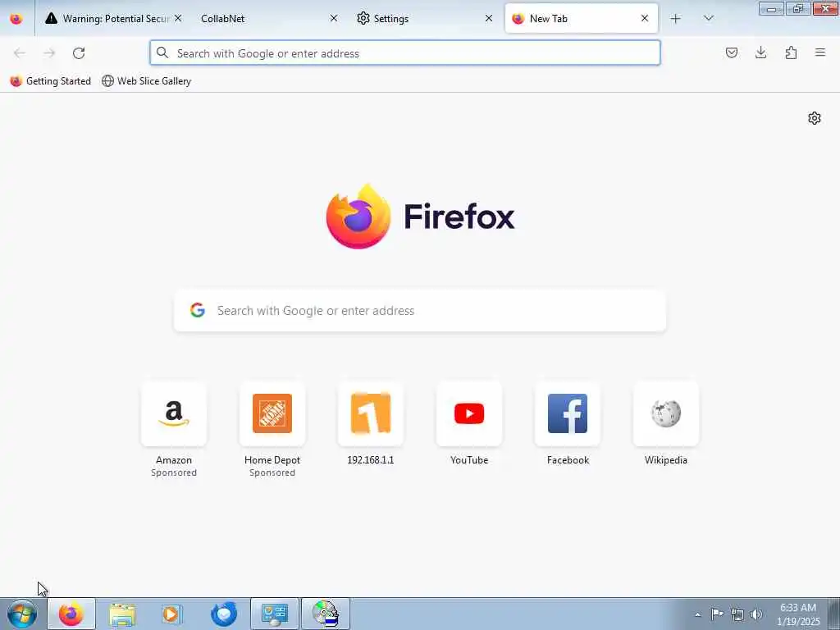The image size is (840, 630).
Task: Open the Save to Pocket icon
Action: tap(731, 52)
